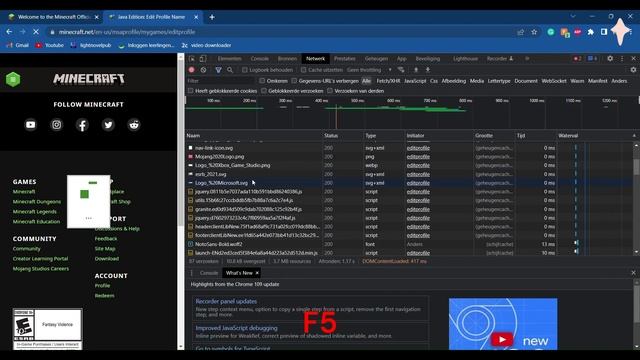Image resolution: width=640 pixels, height=360 pixels.
Task: Open the Mojang Studios Careers link
Action: pos(41,269)
